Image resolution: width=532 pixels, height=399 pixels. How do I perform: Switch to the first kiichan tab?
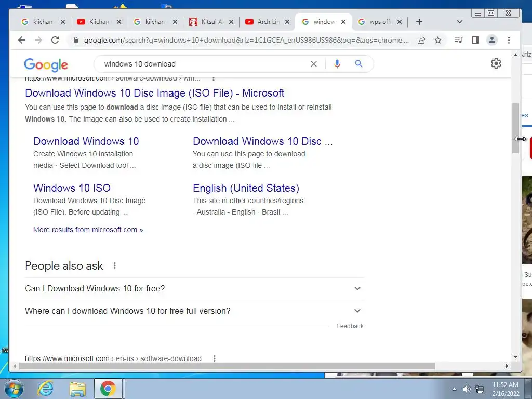(x=43, y=22)
